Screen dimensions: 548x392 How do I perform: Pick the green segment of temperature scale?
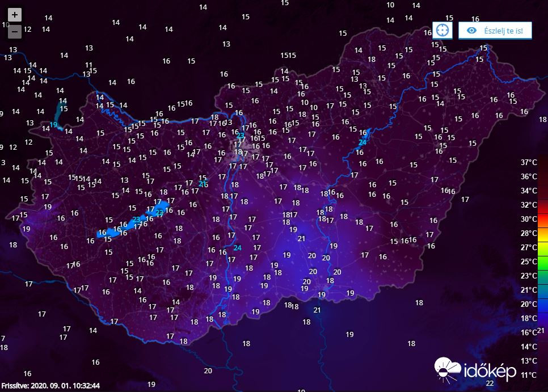(543, 263)
